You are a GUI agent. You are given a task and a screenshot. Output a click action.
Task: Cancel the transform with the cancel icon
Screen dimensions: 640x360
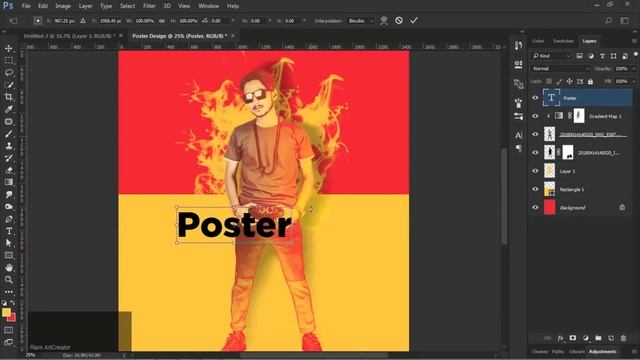click(399, 20)
